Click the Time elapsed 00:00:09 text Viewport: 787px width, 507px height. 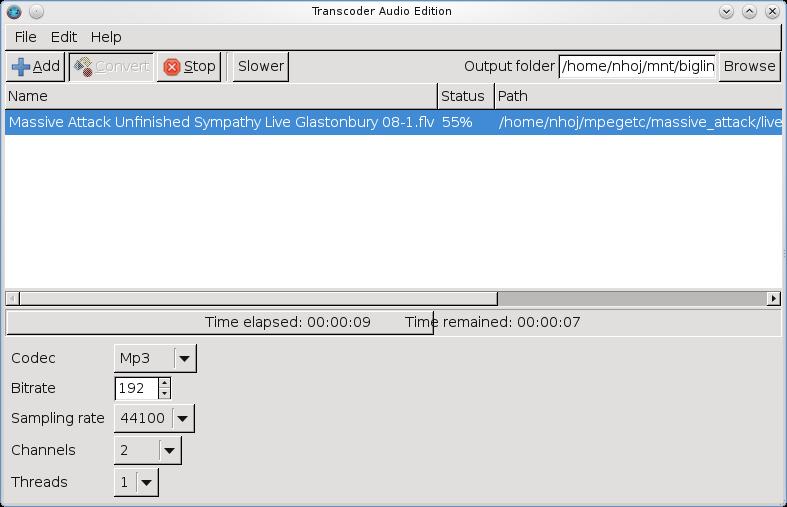288,322
